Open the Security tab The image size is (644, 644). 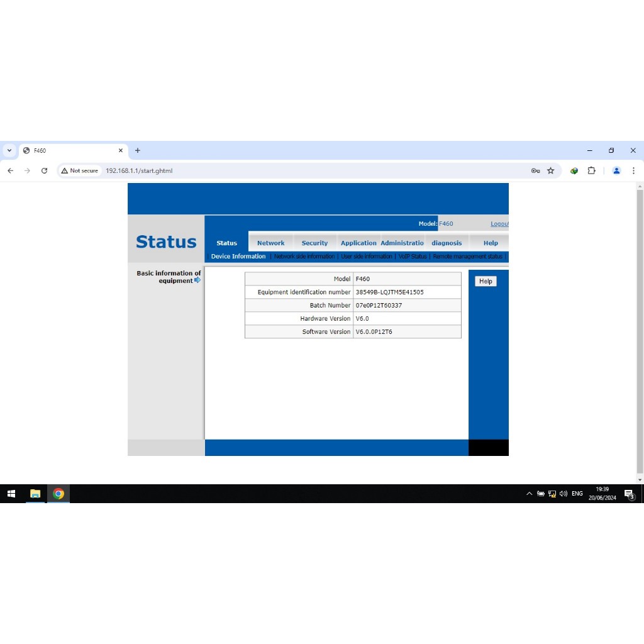click(x=314, y=243)
